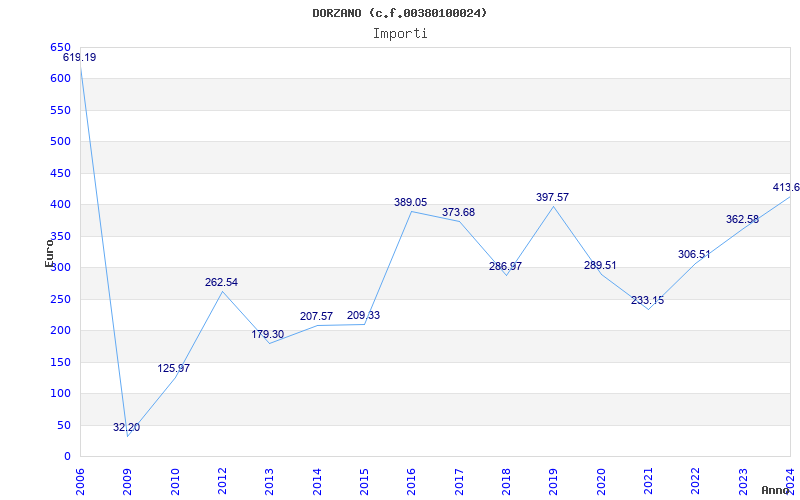The width and height of the screenshot is (800, 500).
Task: Click the y-axis value 600
Action: [x=60, y=79]
